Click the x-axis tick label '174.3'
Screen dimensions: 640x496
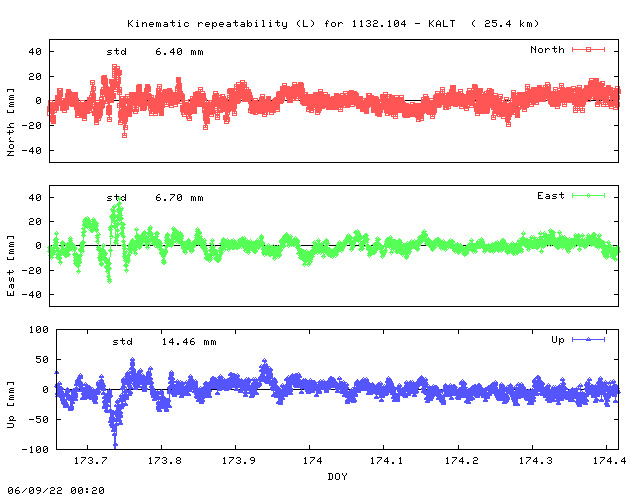(536, 461)
